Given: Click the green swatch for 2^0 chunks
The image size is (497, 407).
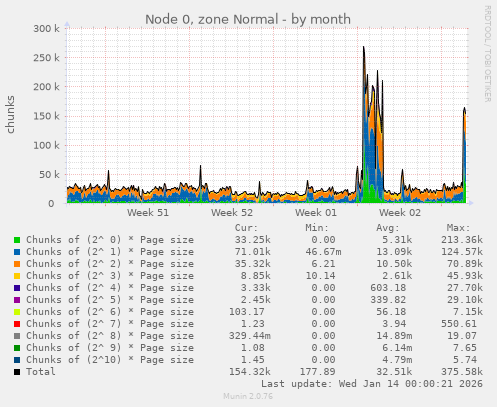Looking at the screenshot, I should coord(17,240).
